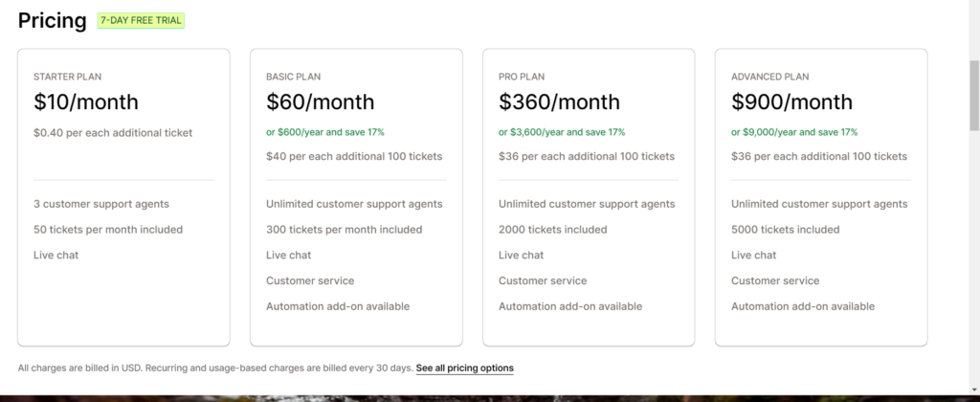Click the vertical page scrollbar thumb
The height and width of the screenshot is (402, 980).
974,96
